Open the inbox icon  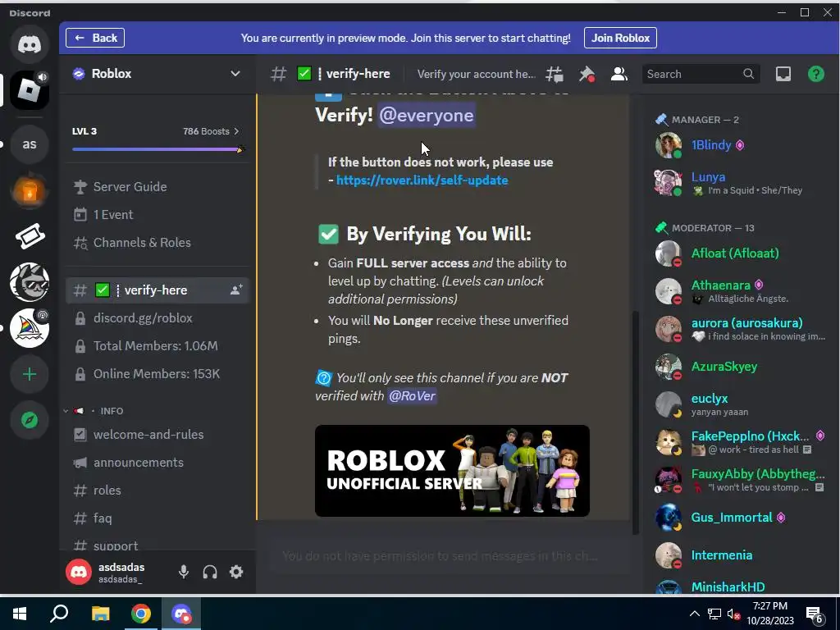[783, 74]
